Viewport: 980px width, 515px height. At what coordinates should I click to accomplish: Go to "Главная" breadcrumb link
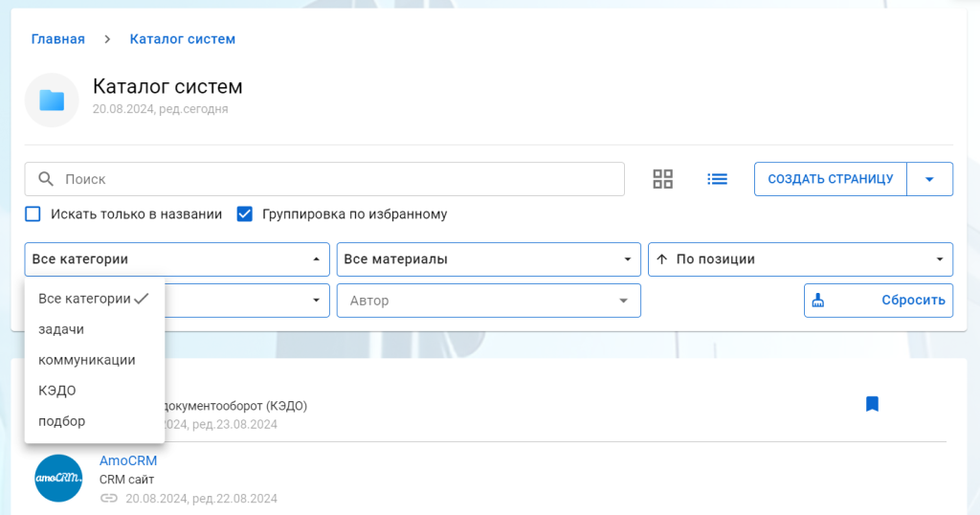click(57, 39)
